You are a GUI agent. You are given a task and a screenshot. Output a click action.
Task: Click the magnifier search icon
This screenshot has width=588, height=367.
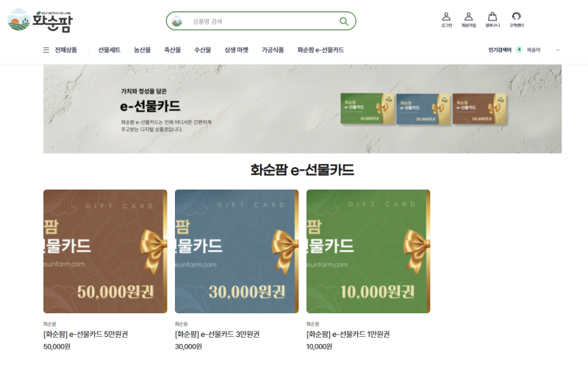pyautogui.click(x=343, y=21)
